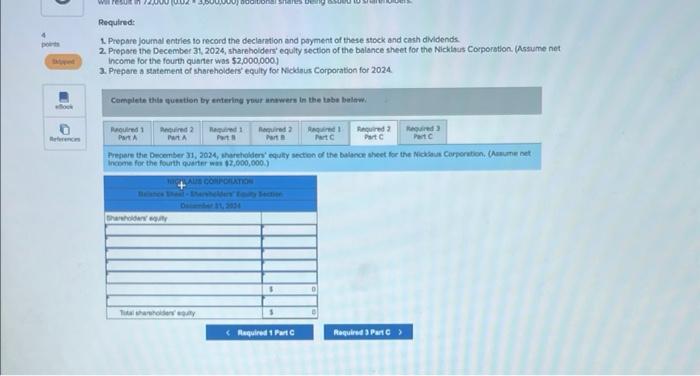The width and height of the screenshot is (700, 376).
Task: Open the References resource
Action: [x=65, y=133]
